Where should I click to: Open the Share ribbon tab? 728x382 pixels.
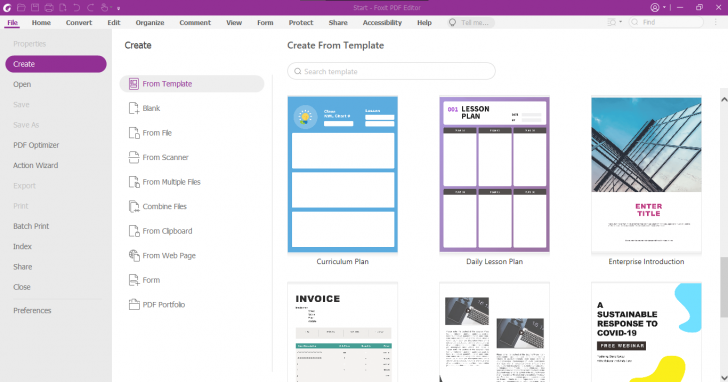point(338,22)
